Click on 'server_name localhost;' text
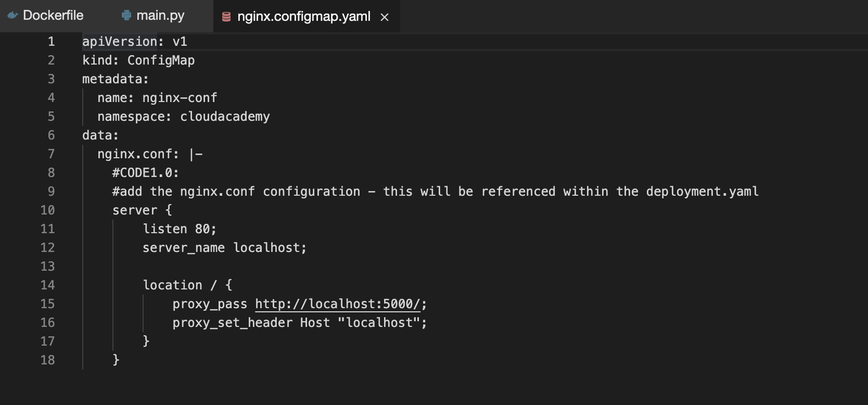The height and width of the screenshot is (405, 868). coord(224,248)
